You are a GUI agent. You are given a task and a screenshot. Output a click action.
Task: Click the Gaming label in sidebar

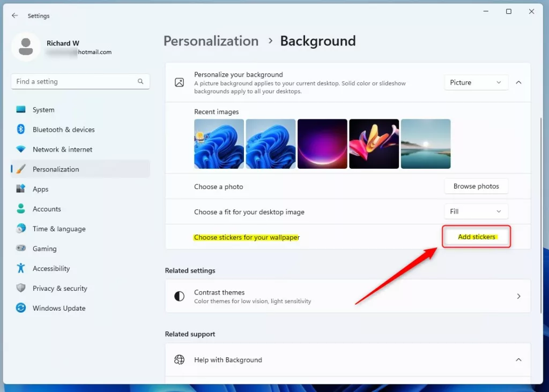44,248
